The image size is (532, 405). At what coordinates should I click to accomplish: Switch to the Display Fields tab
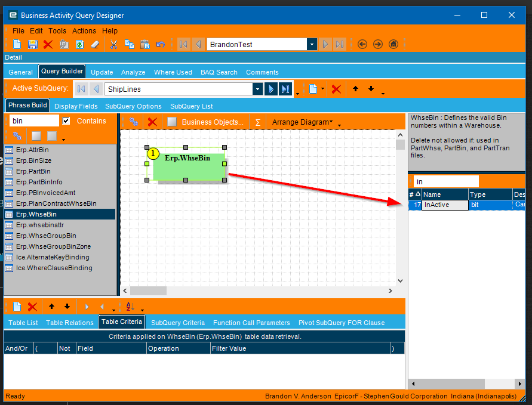coord(76,106)
